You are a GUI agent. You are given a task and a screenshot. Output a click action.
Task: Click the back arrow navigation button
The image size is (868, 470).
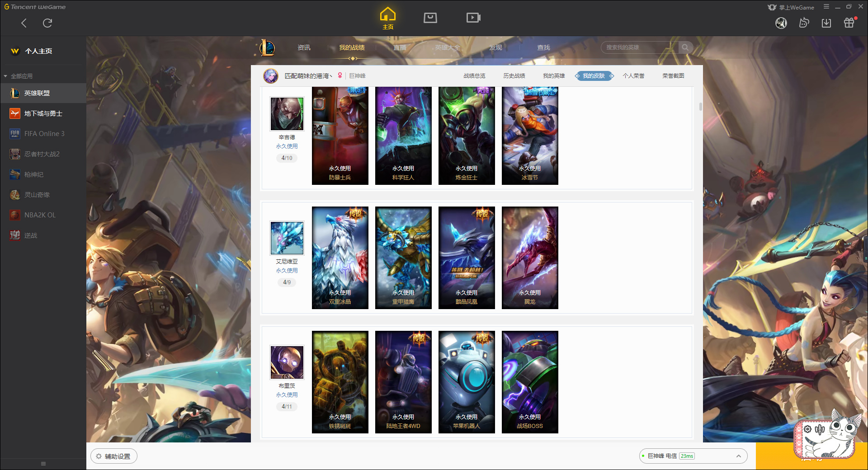click(24, 23)
